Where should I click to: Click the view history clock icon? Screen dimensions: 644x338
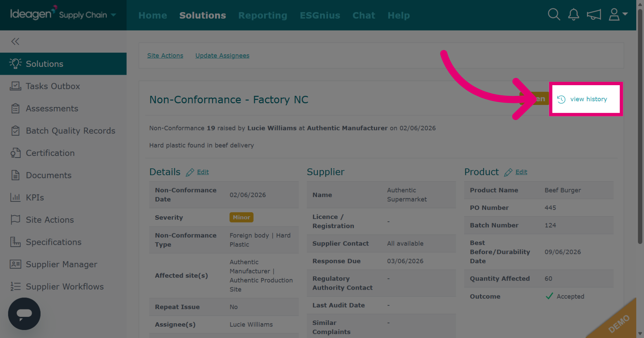[x=561, y=99]
